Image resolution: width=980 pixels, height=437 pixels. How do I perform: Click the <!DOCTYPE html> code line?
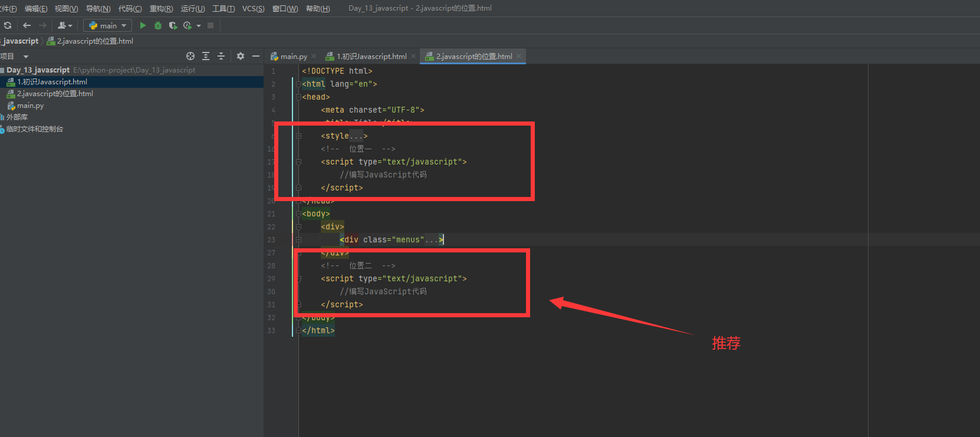click(x=337, y=71)
